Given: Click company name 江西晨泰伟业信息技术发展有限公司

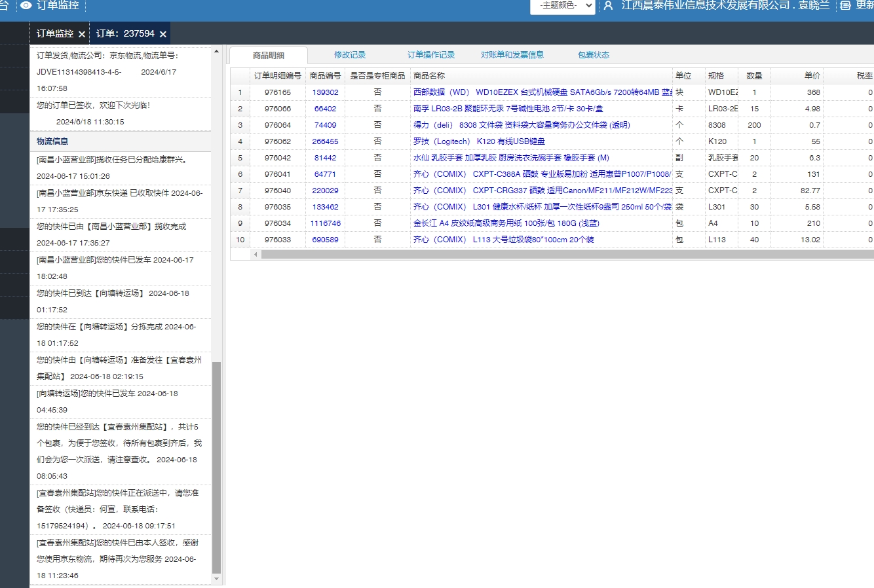Looking at the screenshot, I should click(x=706, y=5).
